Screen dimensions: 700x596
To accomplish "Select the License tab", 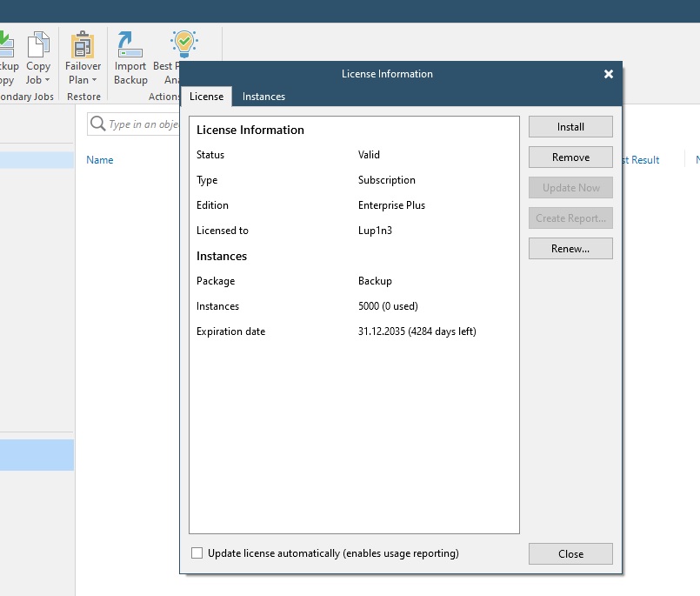I will 206,97.
